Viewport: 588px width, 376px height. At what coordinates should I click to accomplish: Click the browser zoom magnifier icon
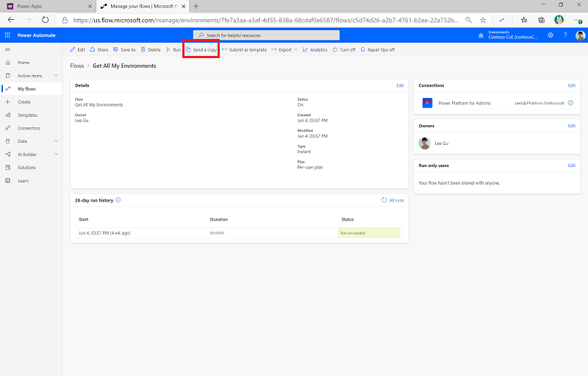468,20
